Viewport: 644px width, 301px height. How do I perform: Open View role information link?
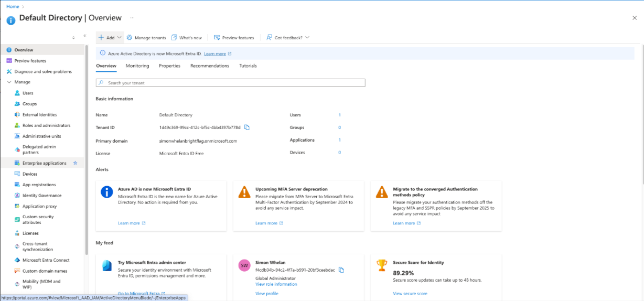pos(276,284)
